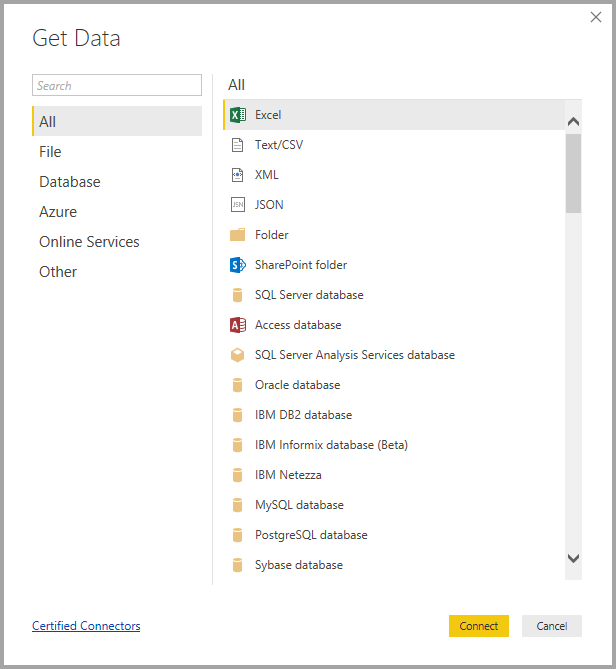Click the SQL Server Analysis Services cube icon

tap(238, 355)
